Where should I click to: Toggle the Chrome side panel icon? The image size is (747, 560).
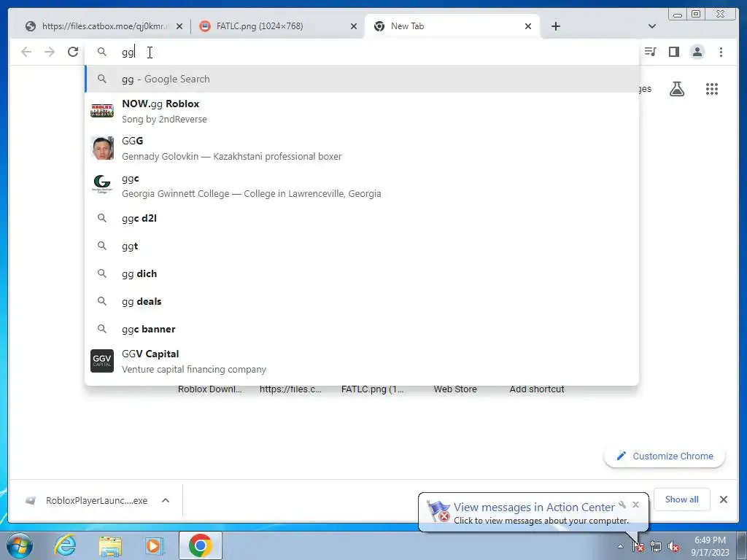[673, 52]
